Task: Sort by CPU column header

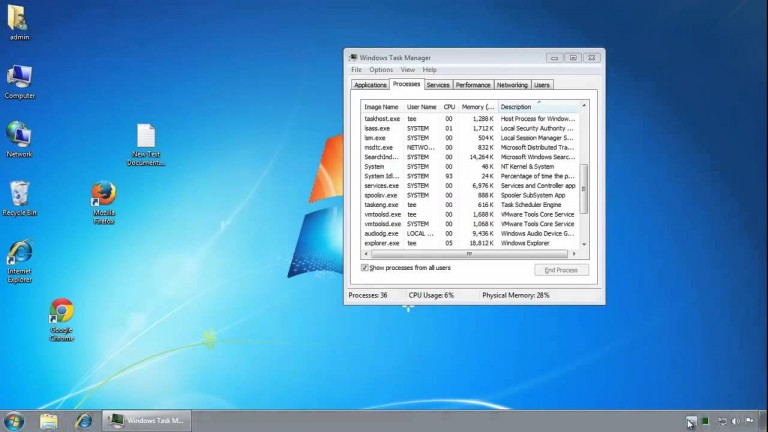Action: [449, 107]
